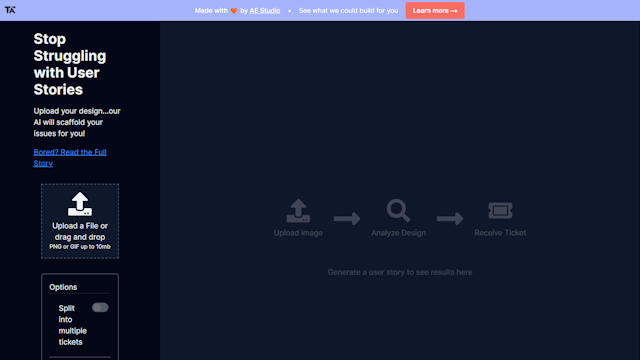Open 'Bored? Read the Full Story' link
Image resolution: width=640 pixels, height=360 pixels.
click(x=70, y=158)
